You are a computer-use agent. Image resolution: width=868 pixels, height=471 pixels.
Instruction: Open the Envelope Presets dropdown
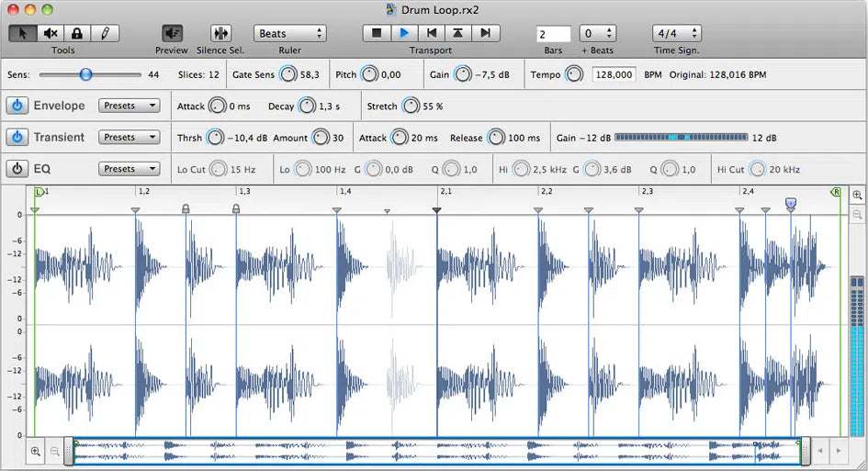pos(130,106)
